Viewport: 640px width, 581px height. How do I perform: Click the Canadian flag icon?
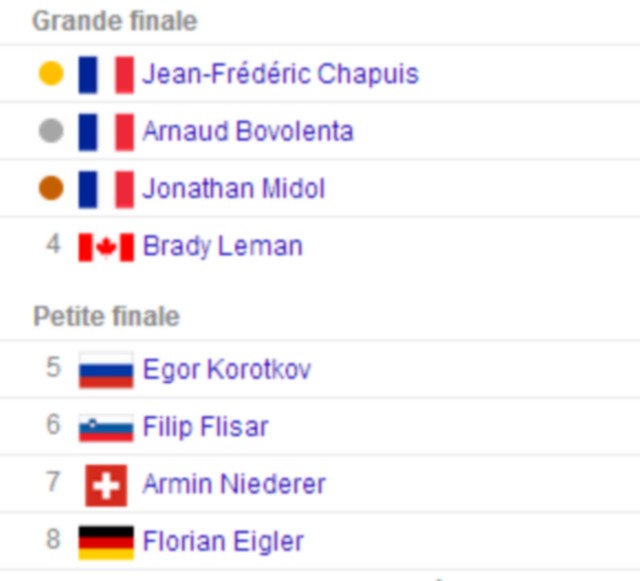[x=106, y=247]
